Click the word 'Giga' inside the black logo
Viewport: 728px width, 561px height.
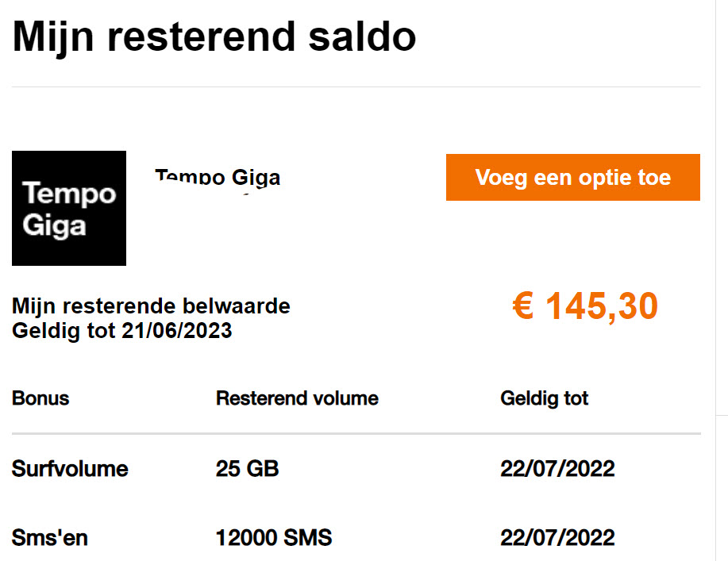(x=54, y=226)
